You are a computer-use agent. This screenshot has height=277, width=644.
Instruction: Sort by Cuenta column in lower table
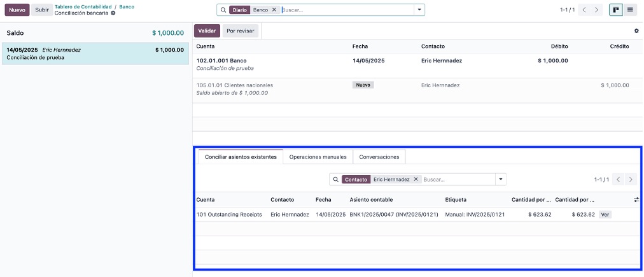click(206, 200)
